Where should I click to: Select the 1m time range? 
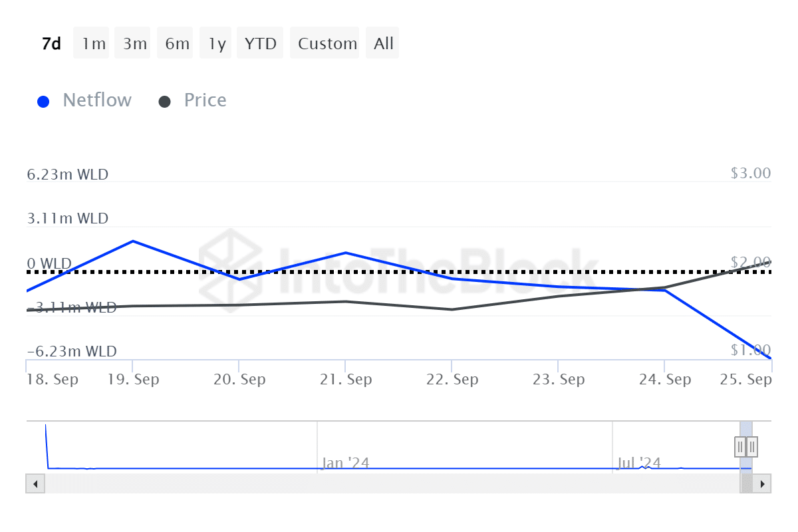(x=91, y=43)
